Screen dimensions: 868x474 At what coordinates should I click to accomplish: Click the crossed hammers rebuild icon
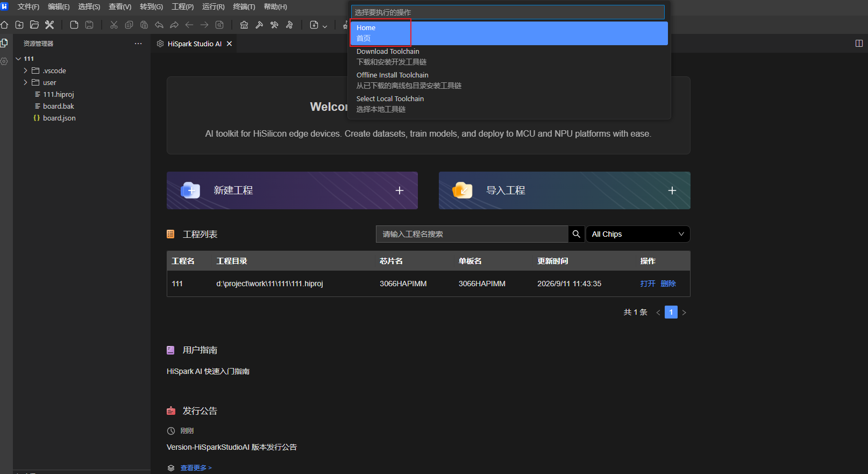[x=274, y=25]
